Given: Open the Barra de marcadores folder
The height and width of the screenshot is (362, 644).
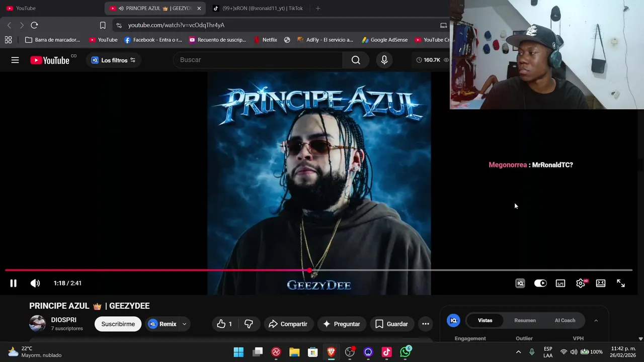Looking at the screenshot, I should [52, 40].
